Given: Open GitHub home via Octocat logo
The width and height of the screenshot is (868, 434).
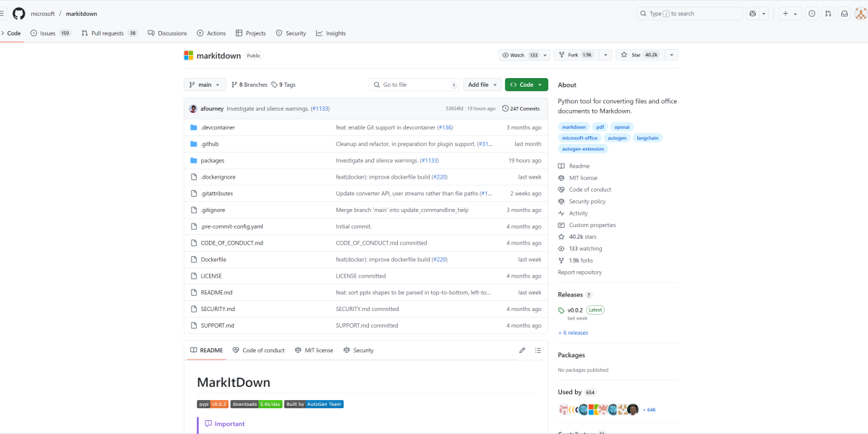Looking at the screenshot, I should [x=19, y=13].
